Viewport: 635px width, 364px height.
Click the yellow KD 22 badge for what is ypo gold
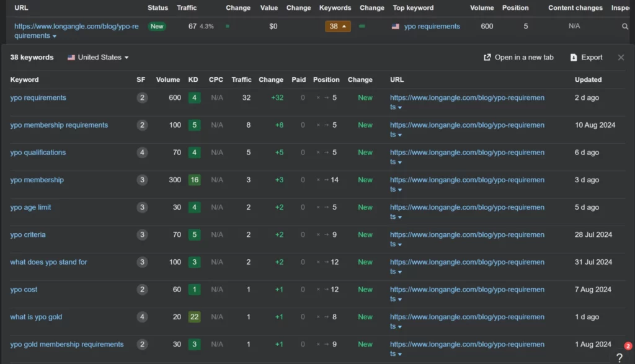point(194,317)
